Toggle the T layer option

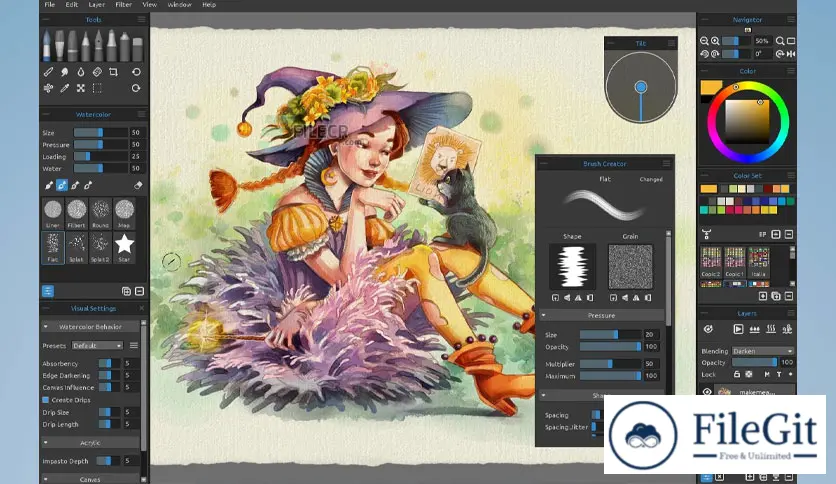pos(779,375)
